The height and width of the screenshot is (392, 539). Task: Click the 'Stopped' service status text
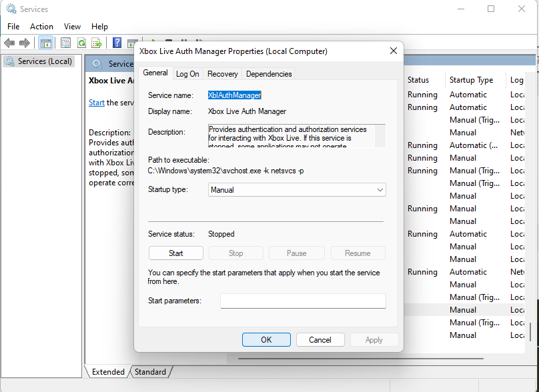(x=221, y=234)
